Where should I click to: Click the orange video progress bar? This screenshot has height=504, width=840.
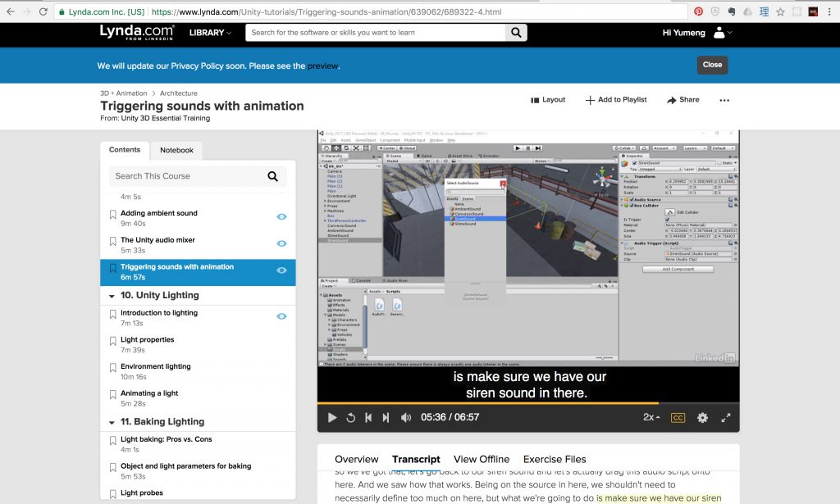pos(487,403)
